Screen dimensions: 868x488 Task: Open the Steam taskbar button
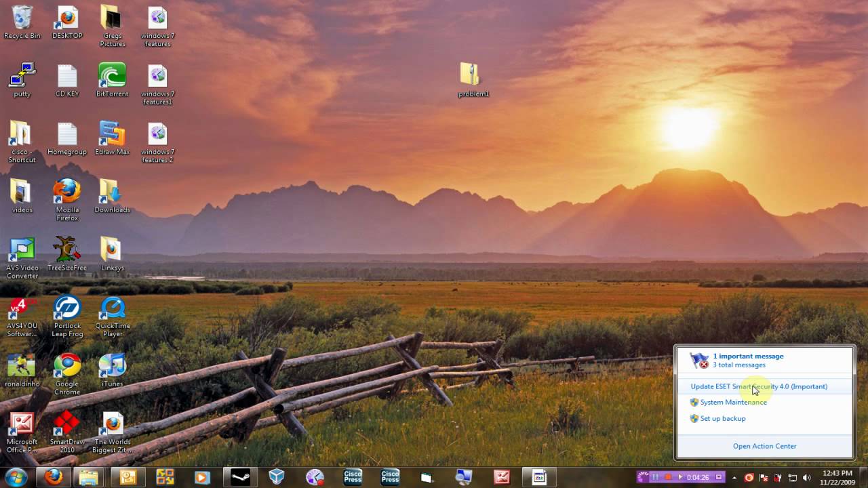point(240,477)
